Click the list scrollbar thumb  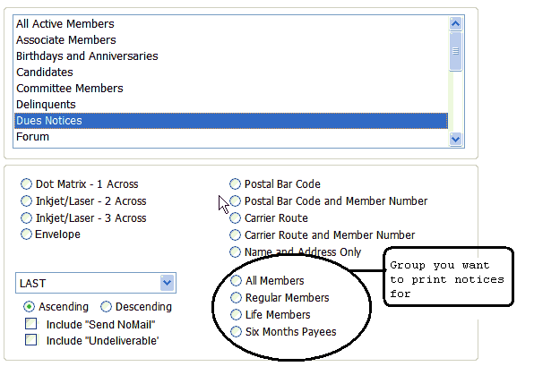[x=455, y=51]
